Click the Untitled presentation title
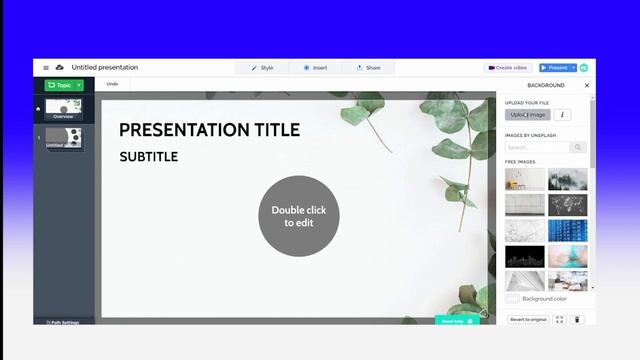This screenshot has height=360, width=640. click(105, 67)
